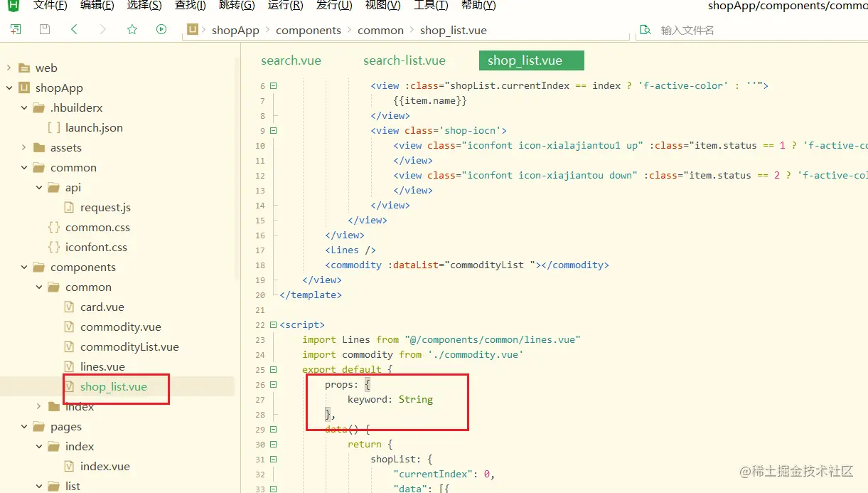This screenshot has height=493, width=868.
Task: Open launch.json in the project tree
Action: tap(94, 127)
